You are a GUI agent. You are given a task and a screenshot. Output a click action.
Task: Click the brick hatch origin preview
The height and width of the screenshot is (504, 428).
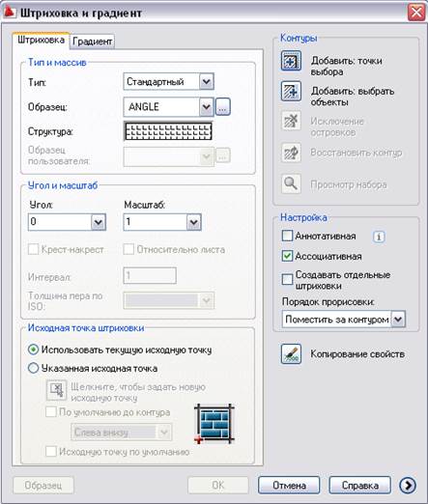(214, 424)
